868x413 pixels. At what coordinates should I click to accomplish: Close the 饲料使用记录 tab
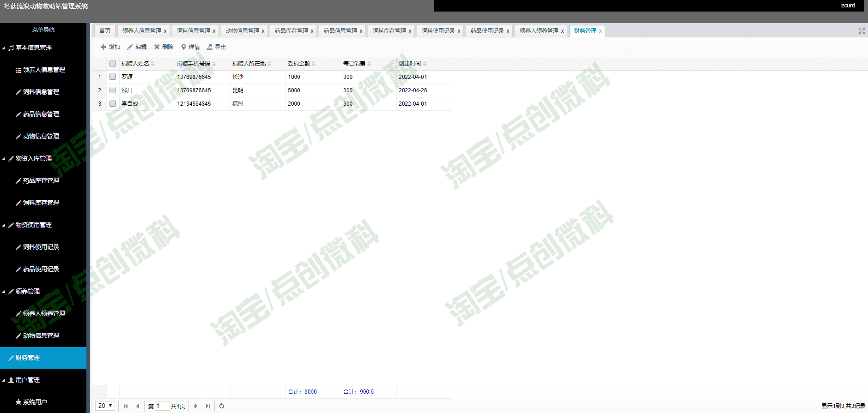[x=459, y=31]
